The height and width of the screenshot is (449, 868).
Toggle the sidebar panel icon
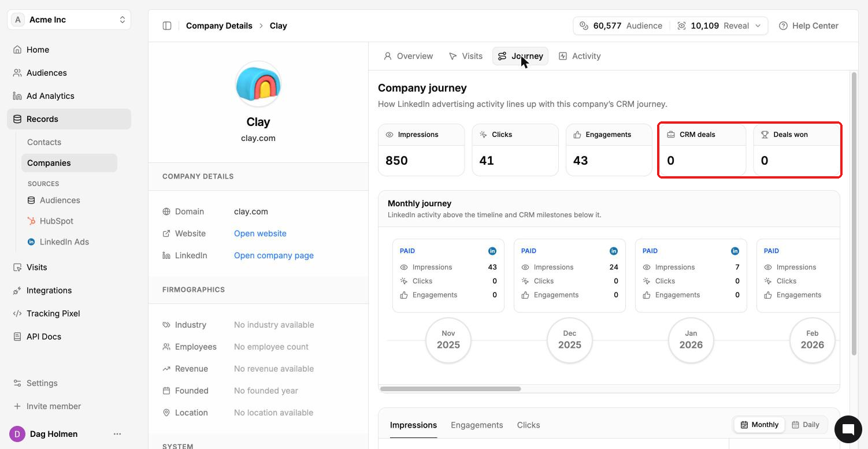[167, 25]
